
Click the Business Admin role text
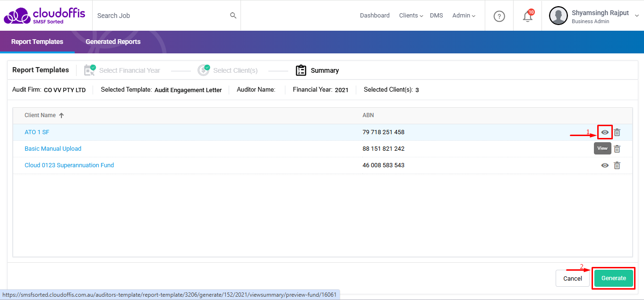tap(590, 21)
